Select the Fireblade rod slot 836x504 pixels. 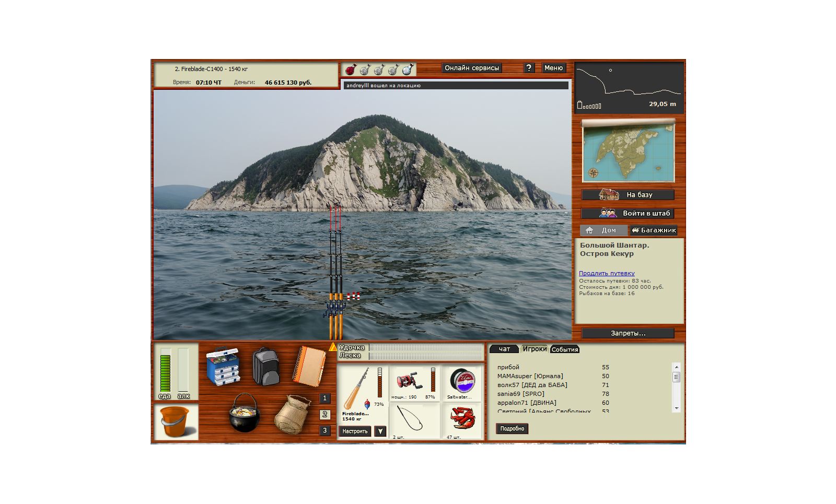363,394
